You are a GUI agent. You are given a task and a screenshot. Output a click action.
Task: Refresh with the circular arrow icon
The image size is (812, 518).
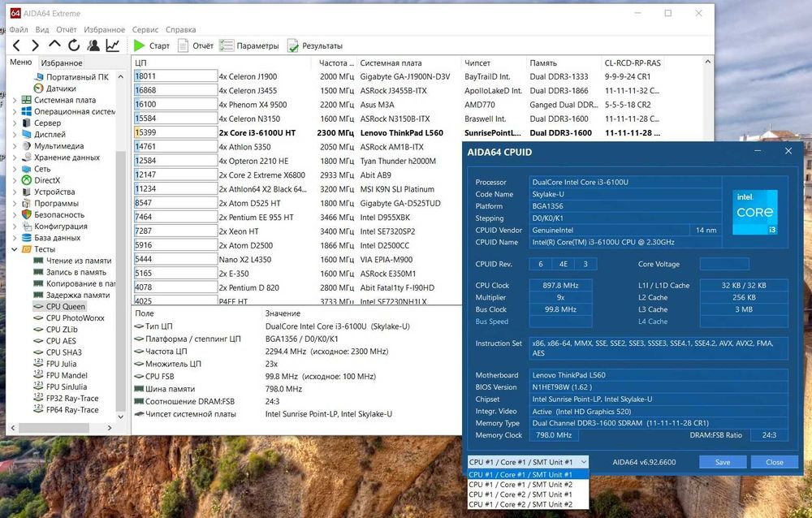click(x=74, y=45)
